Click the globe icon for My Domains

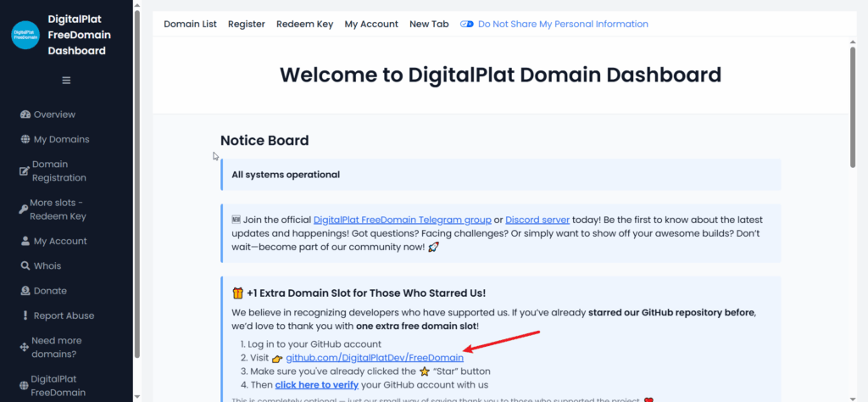pyautogui.click(x=25, y=139)
